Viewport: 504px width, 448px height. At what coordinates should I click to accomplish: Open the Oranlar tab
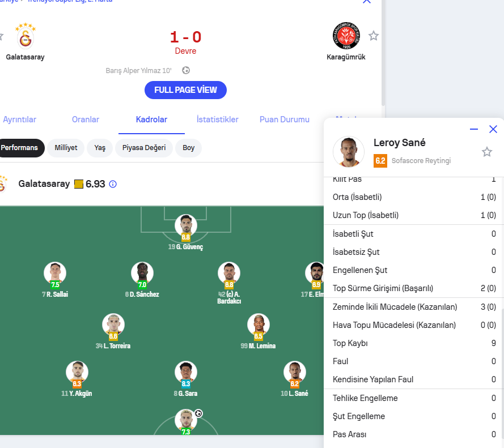pyautogui.click(x=86, y=120)
